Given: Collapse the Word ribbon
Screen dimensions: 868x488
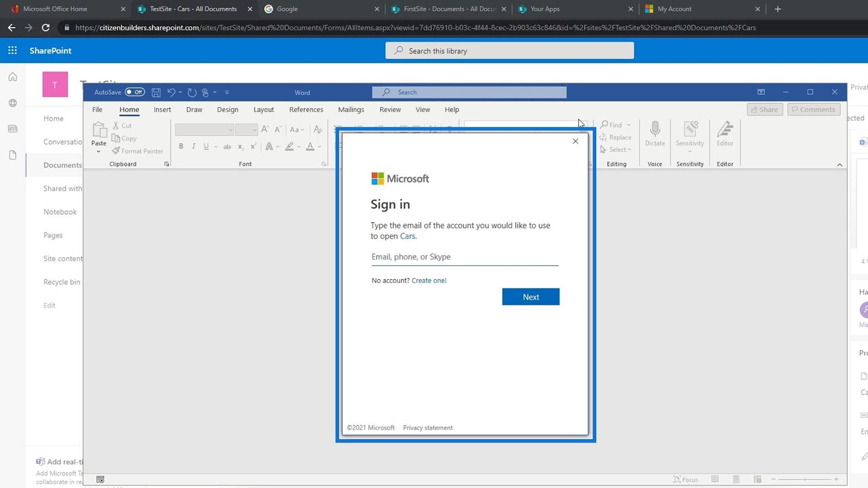Looking at the screenshot, I should (840, 165).
